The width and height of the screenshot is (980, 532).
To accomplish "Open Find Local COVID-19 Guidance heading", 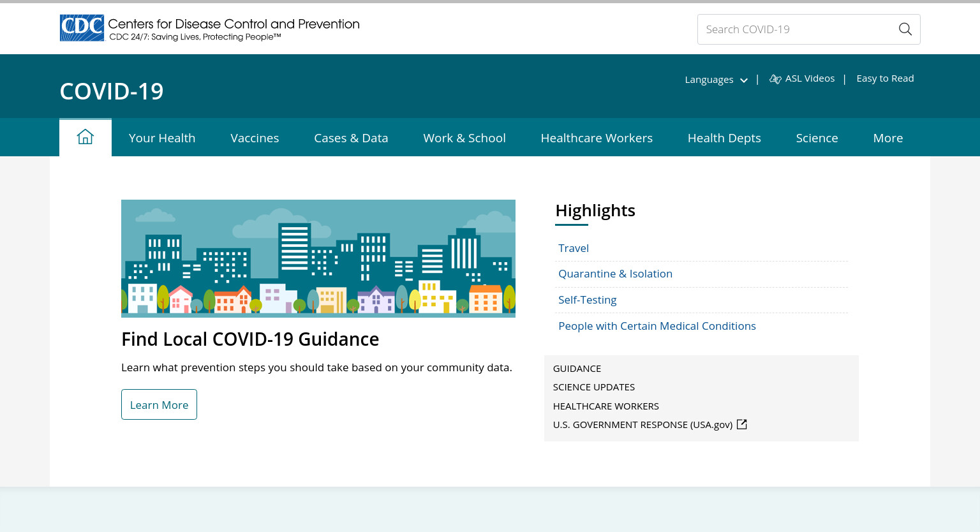I will point(250,339).
